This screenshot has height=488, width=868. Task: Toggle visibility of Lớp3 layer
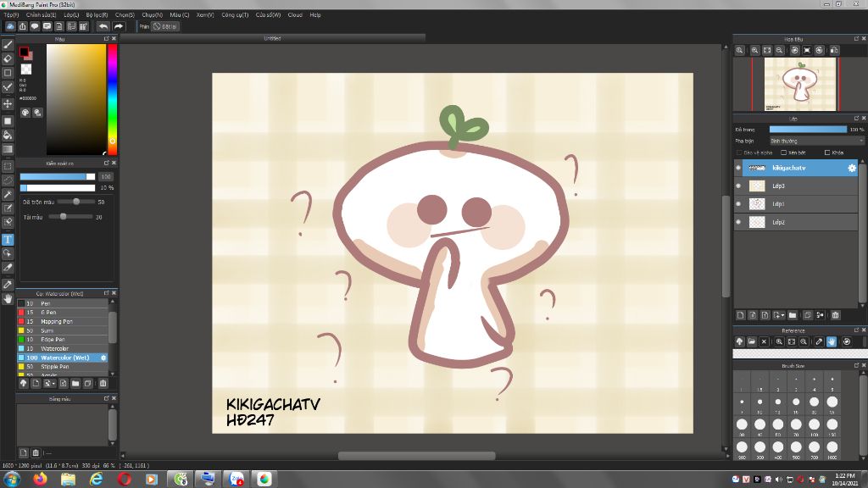[738, 186]
